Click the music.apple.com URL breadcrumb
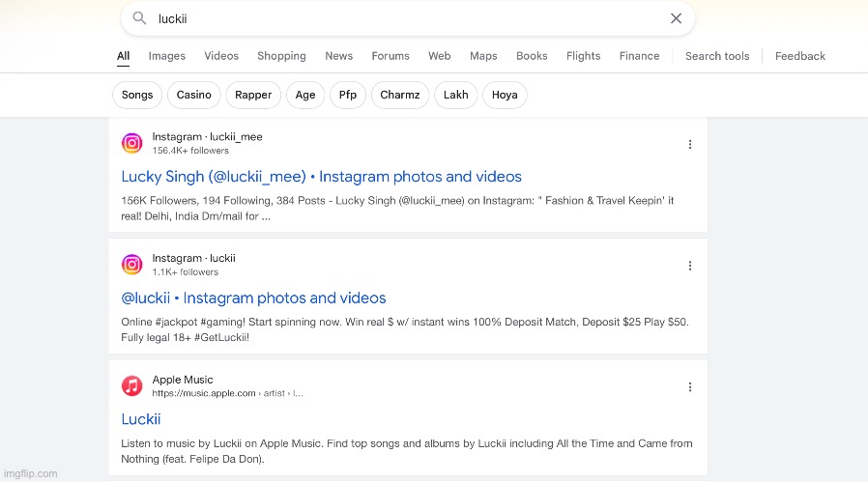The width and height of the screenshot is (868, 482). [227, 393]
